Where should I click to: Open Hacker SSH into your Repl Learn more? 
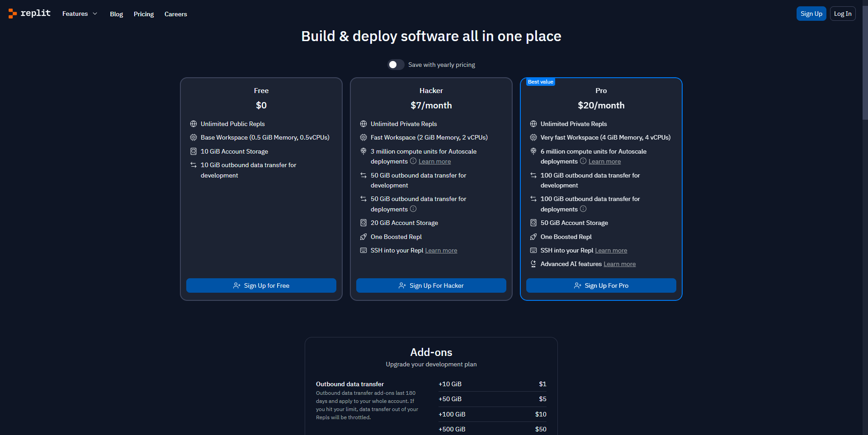(x=441, y=250)
